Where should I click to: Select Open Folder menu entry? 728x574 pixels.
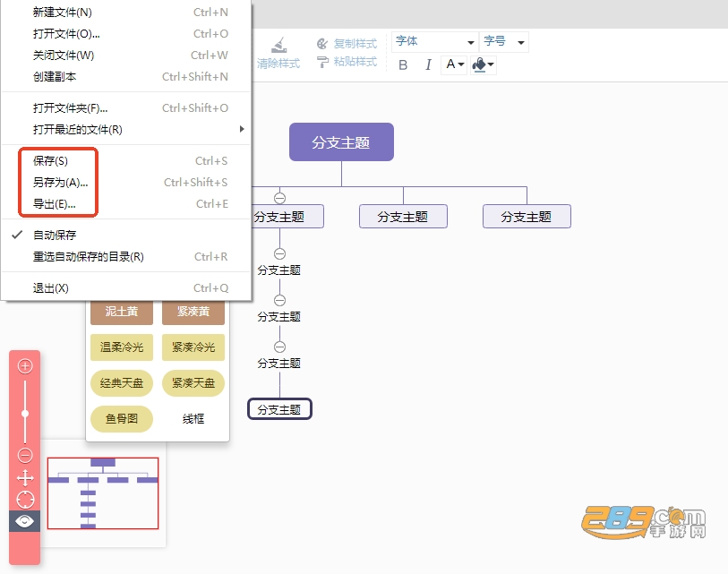click(x=126, y=107)
